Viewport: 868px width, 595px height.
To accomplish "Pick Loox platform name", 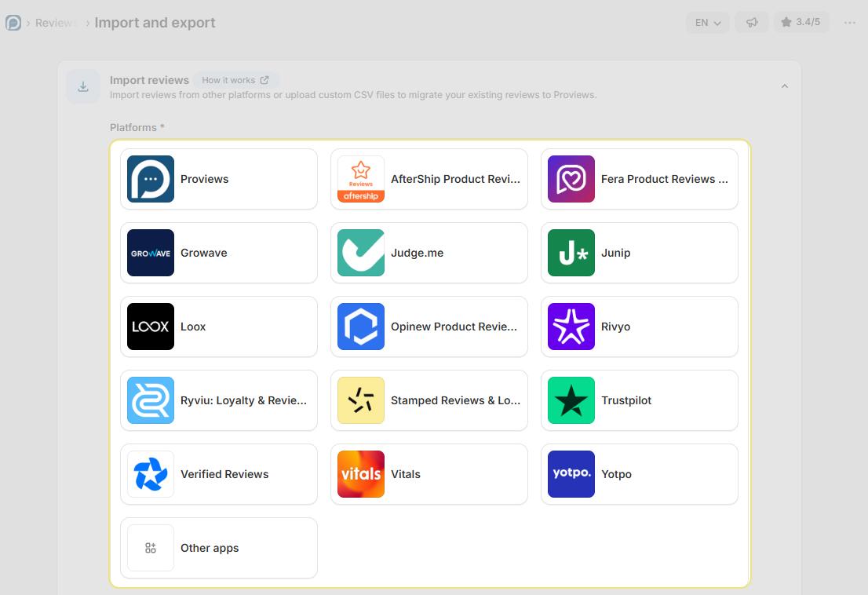I will coord(193,327).
